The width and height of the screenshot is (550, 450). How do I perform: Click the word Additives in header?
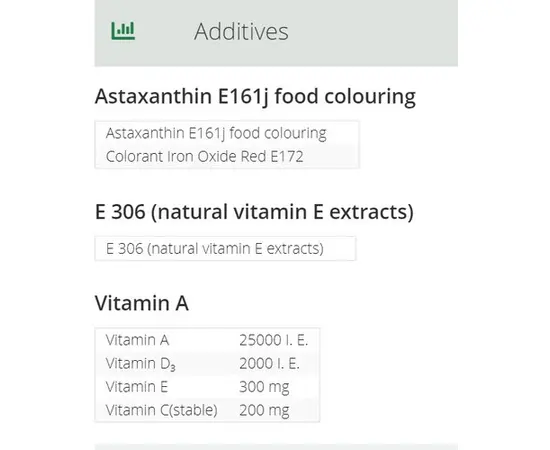pyautogui.click(x=241, y=32)
